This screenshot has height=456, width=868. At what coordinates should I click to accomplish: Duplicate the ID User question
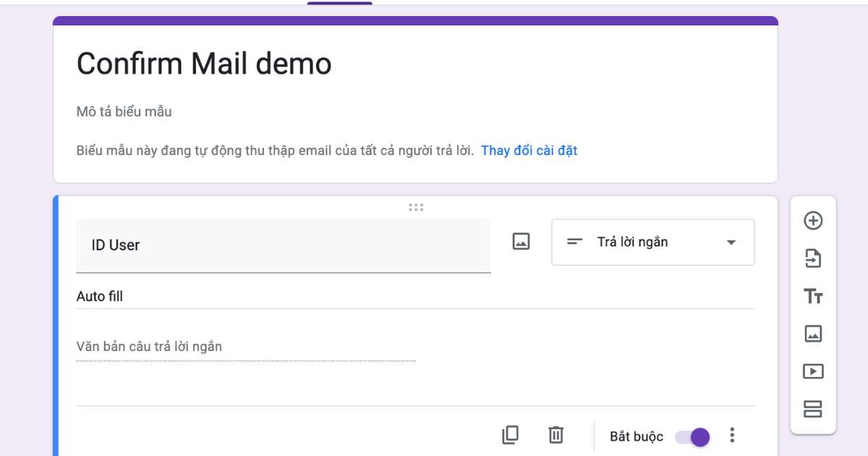[x=510, y=435]
